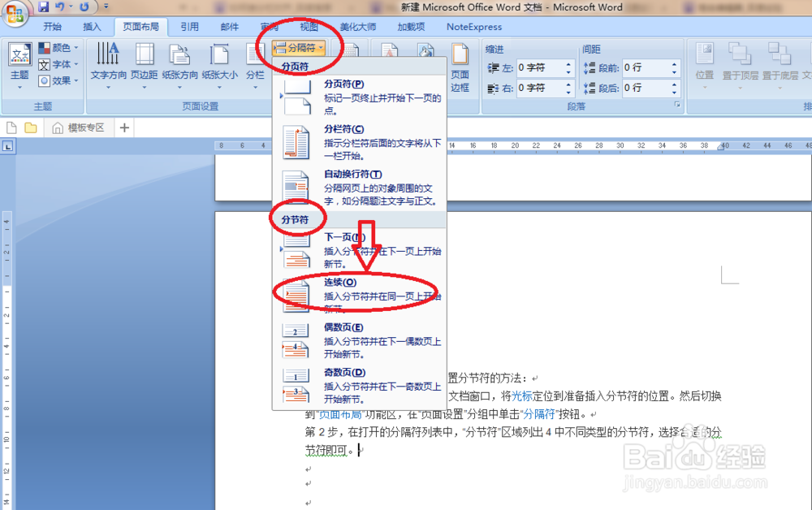Open theme 字体 dropdown
The width and height of the screenshot is (812, 510).
[58, 64]
